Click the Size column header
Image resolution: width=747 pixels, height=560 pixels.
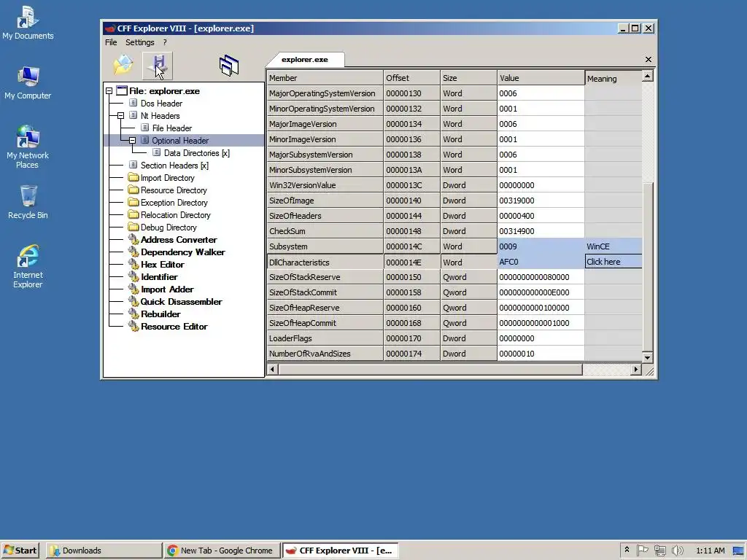pyautogui.click(x=469, y=77)
